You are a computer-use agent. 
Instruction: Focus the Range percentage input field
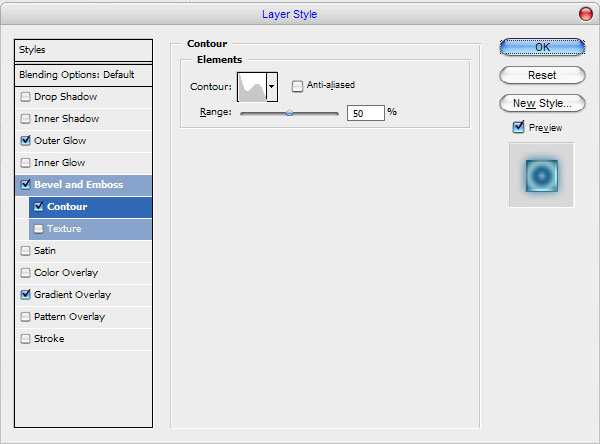[365, 113]
